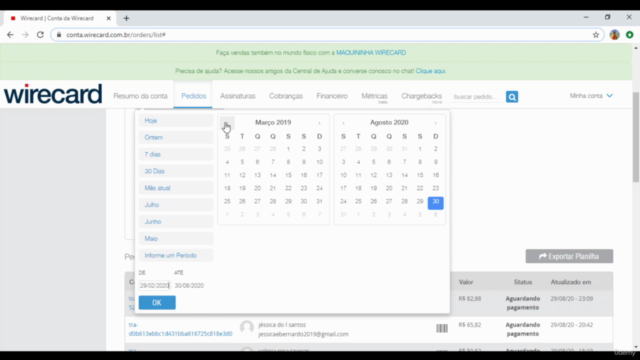
Task: Select the Pedidos tab
Action: 193,96
